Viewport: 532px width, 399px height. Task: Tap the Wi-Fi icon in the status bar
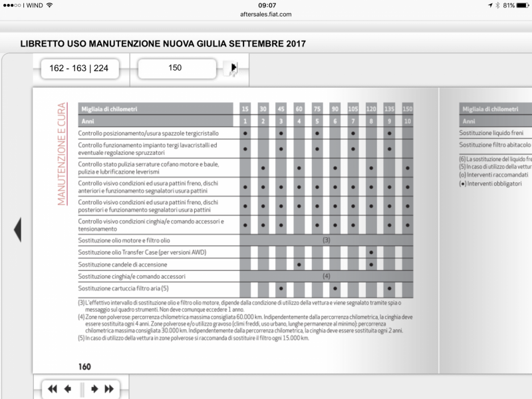pos(49,5)
